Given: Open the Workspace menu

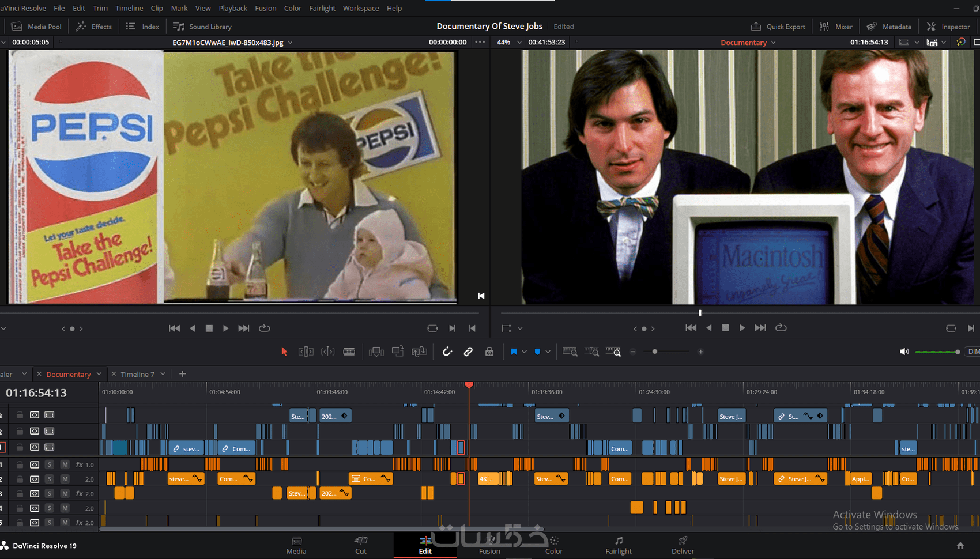Looking at the screenshot, I should [x=361, y=8].
